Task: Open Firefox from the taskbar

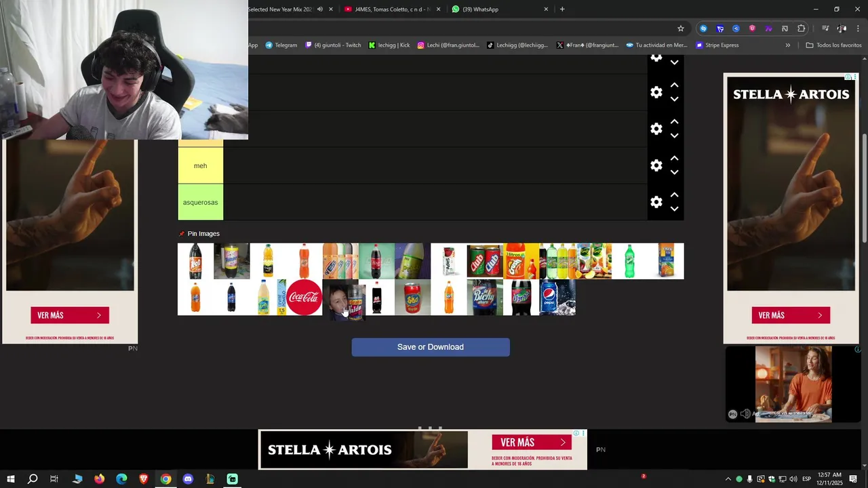Action: [100, 479]
